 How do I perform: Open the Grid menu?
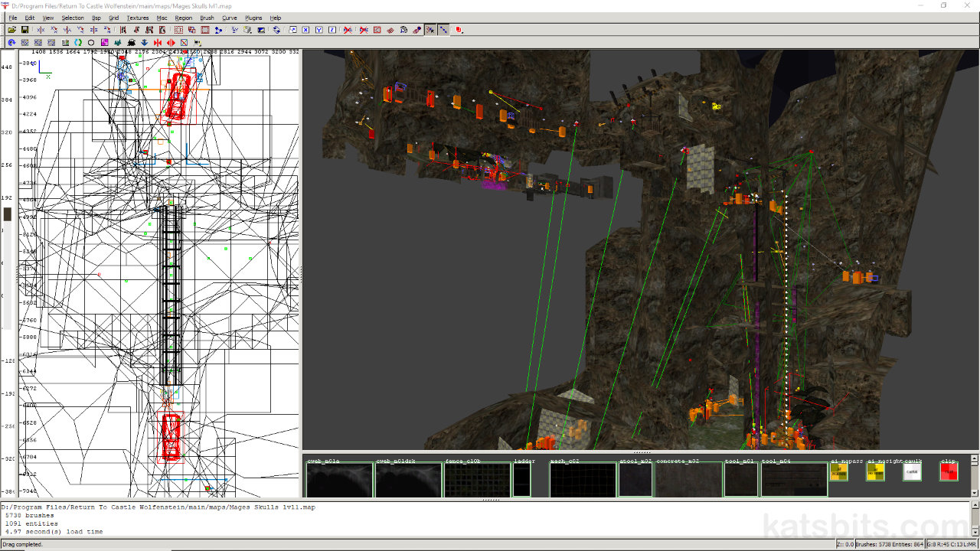[x=113, y=18]
